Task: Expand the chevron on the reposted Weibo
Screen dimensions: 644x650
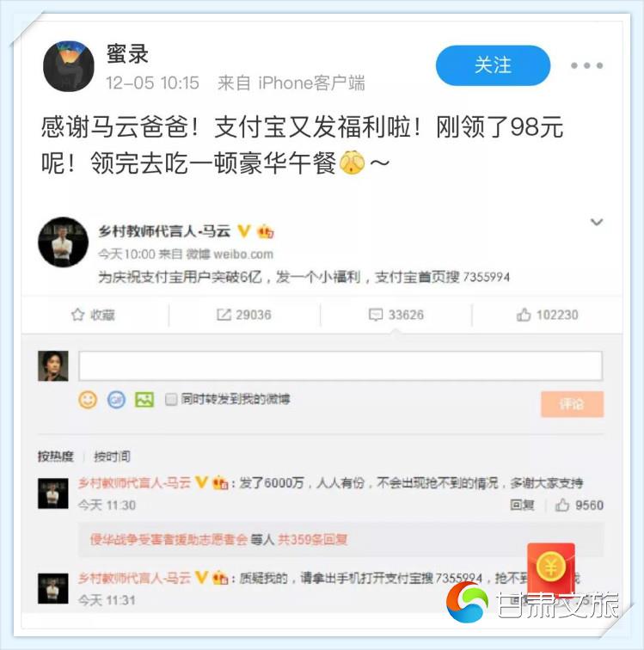Action: click(597, 222)
